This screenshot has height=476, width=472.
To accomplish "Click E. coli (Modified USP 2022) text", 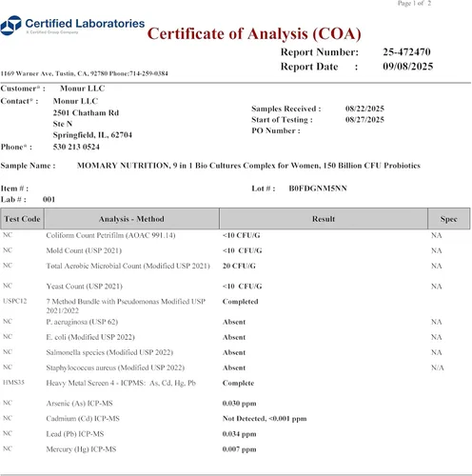I will [x=90, y=337].
